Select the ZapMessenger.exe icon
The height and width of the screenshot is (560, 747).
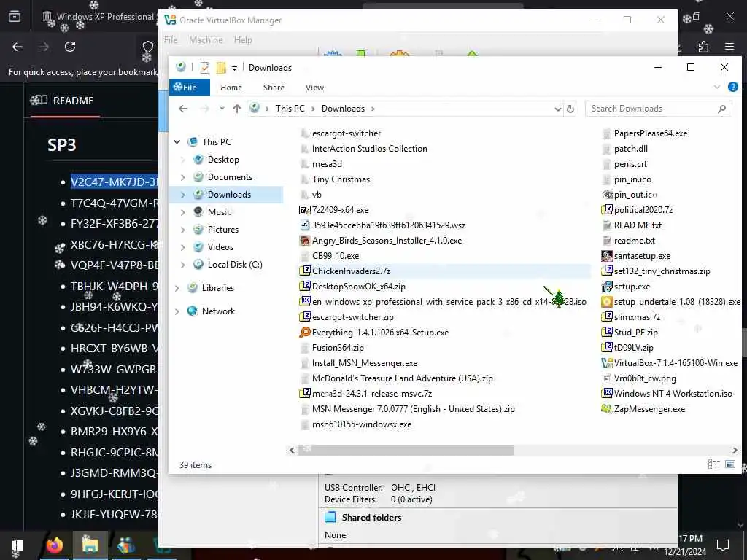pyautogui.click(x=606, y=409)
